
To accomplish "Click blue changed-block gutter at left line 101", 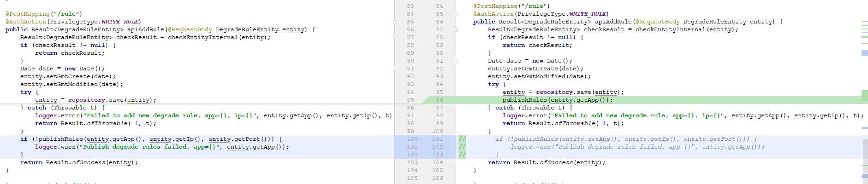I will pyautogui.click(x=412, y=147).
